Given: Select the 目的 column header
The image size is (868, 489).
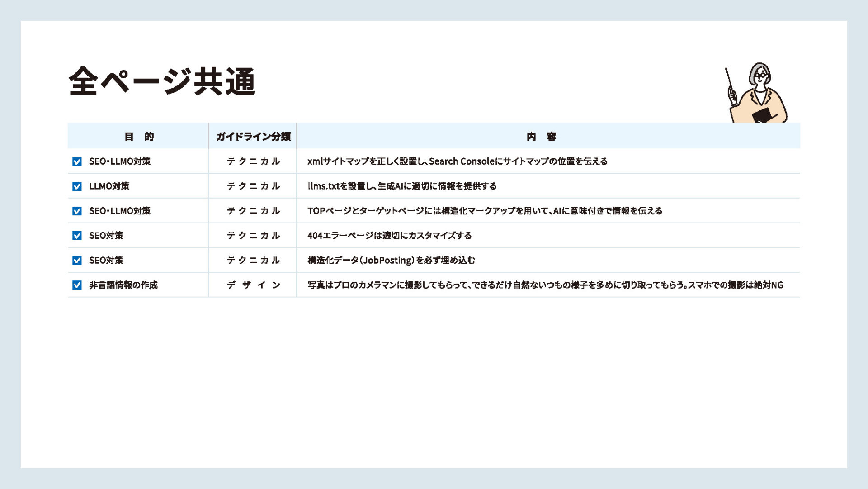Looking at the screenshot, I should pyautogui.click(x=139, y=137).
